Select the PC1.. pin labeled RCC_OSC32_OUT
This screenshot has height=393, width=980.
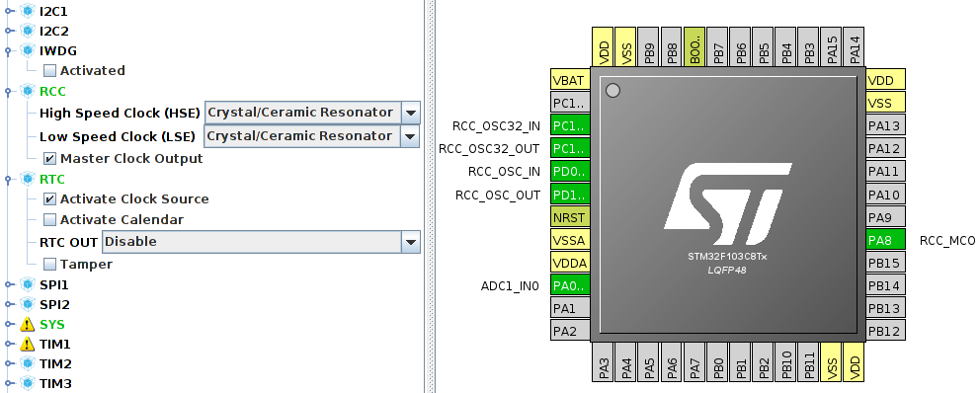(x=570, y=149)
